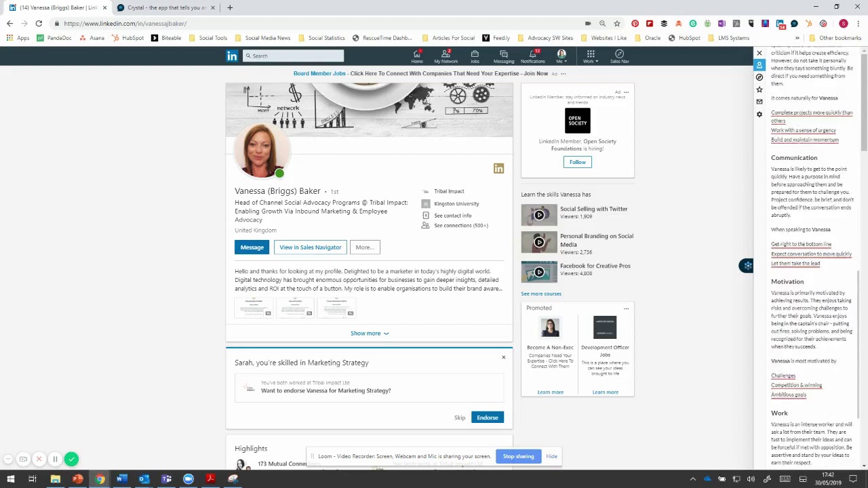
Task: Open the Promoted section options ellipsis
Action: 626,308
